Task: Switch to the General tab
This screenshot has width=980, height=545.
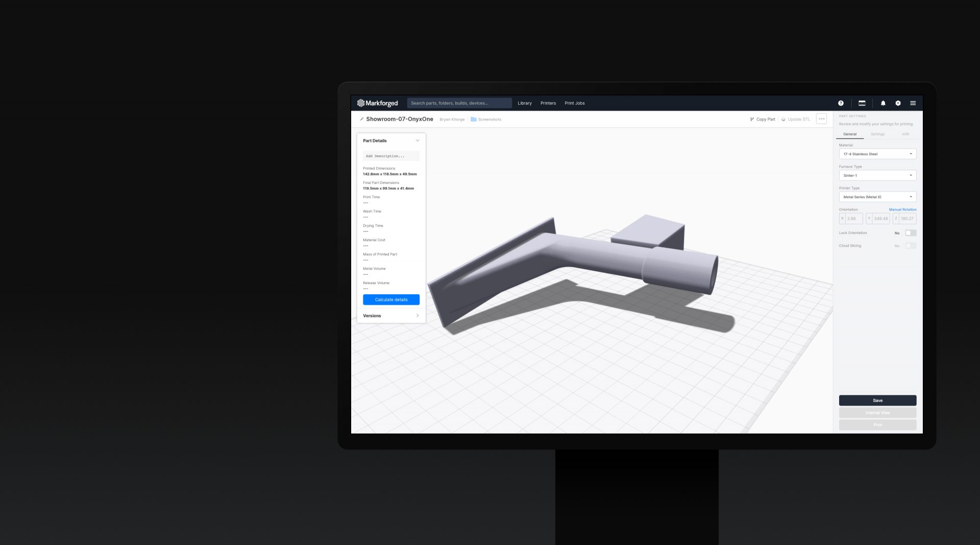Action: tap(850, 134)
